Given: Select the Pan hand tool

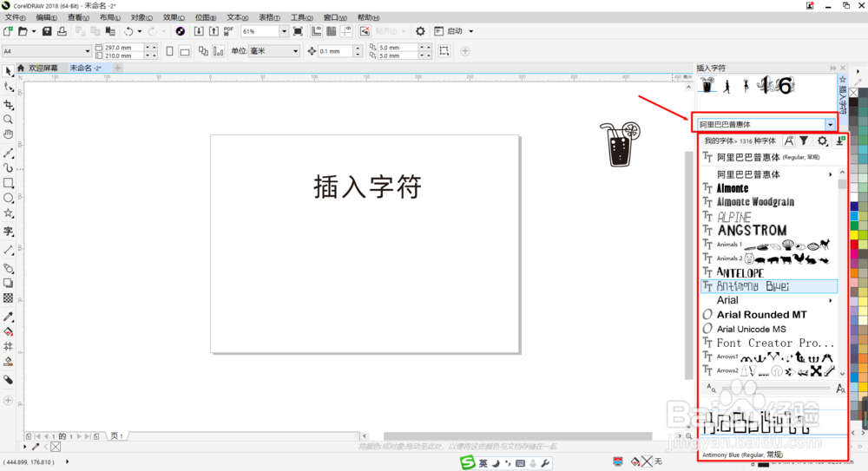Looking at the screenshot, I should (9, 134).
